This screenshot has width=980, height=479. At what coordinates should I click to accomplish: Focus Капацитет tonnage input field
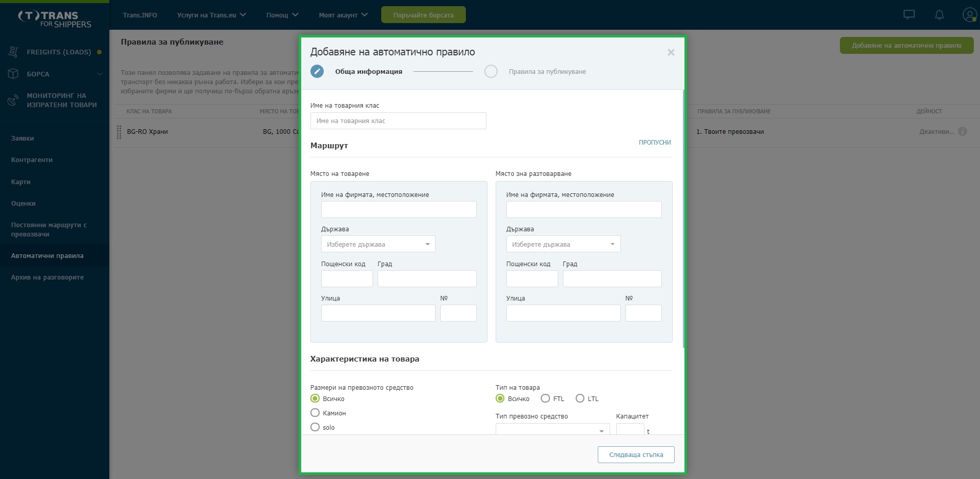click(x=630, y=429)
